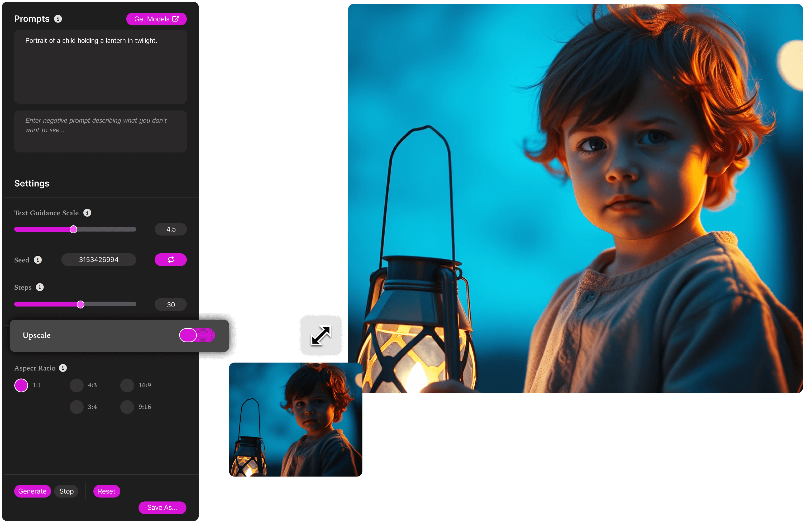Viewport: 812px width, 523px height.
Task: Select the 3:4 aspect ratio
Action: pyautogui.click(x=77, y=407)
